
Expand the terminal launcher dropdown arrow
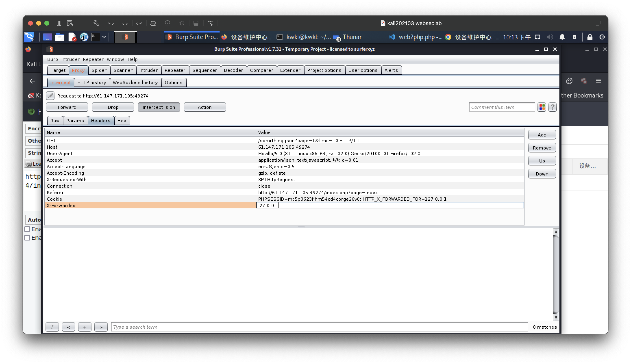pos(104,37)
